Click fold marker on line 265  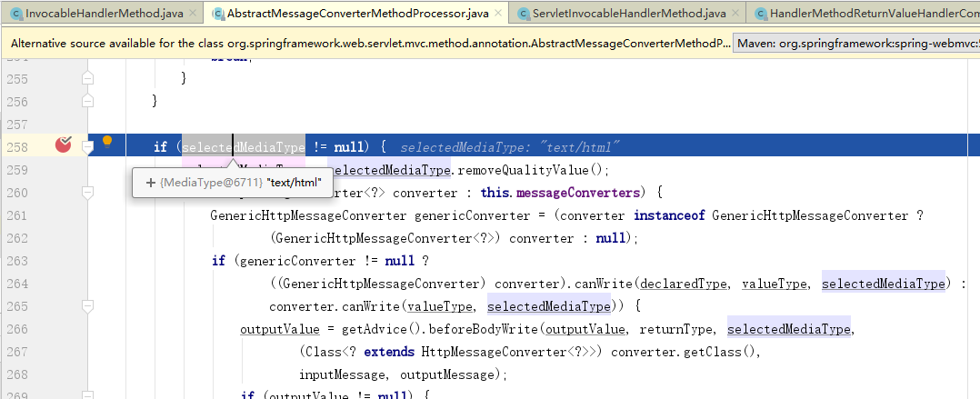88,306
